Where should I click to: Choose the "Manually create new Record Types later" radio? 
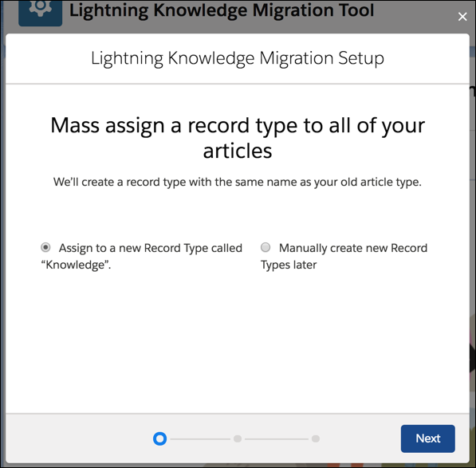tap(266, 247)
